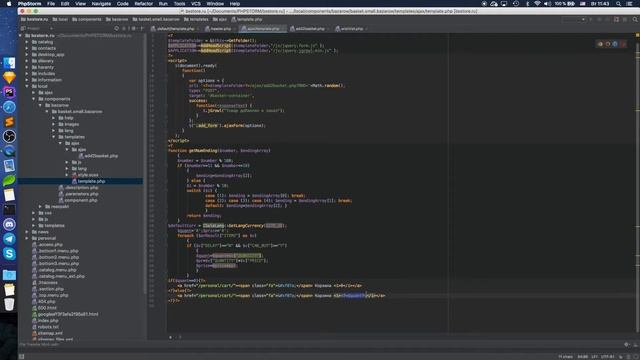Open Spotlight search in macOS menu bar
This screenshot has height=360, width=640.
pyautogui.click(x=619, y=4)
